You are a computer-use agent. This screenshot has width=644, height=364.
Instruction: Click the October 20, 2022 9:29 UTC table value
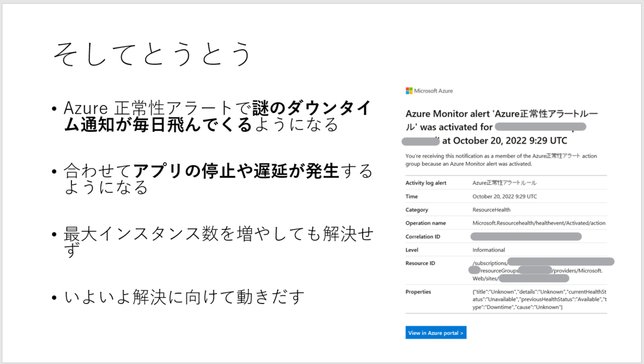504,196
